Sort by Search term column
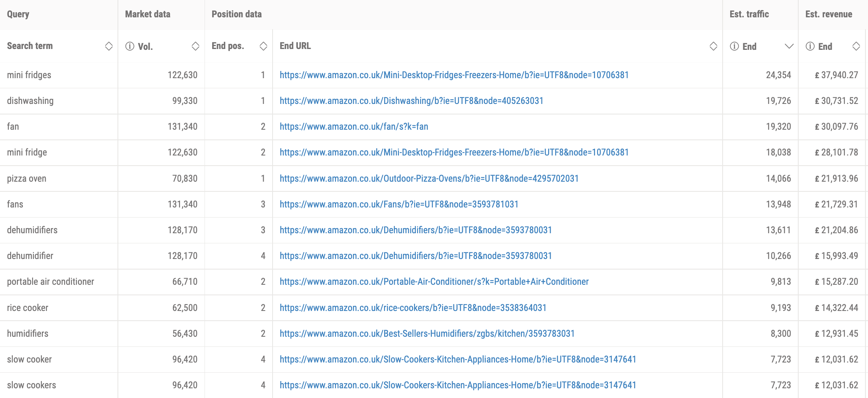Viewport: 868px width, 398px height. [109, 46]
